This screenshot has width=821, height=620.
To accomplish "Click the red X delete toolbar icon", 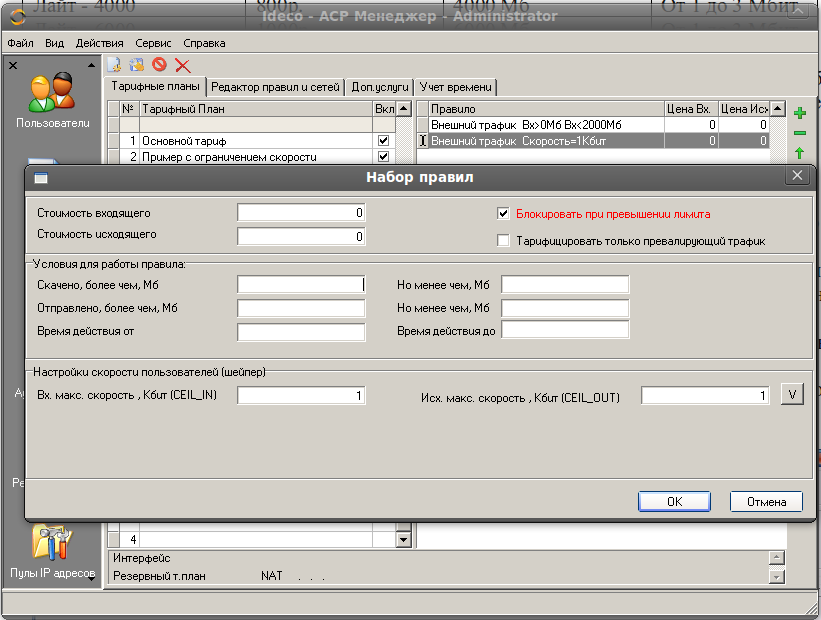I will pos(182,65).
